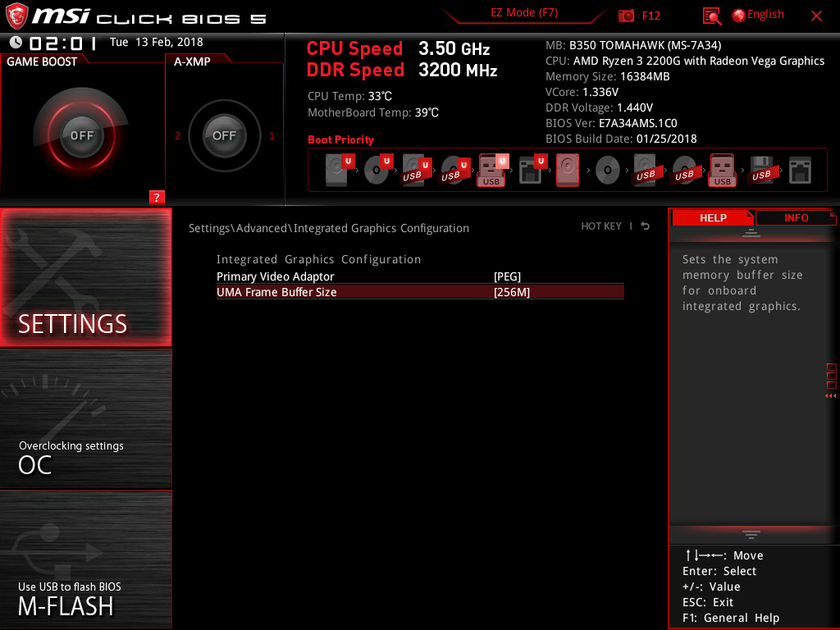Click the settings breadcrumb path text
Viewport: 840px width, 630px height.
328,228
